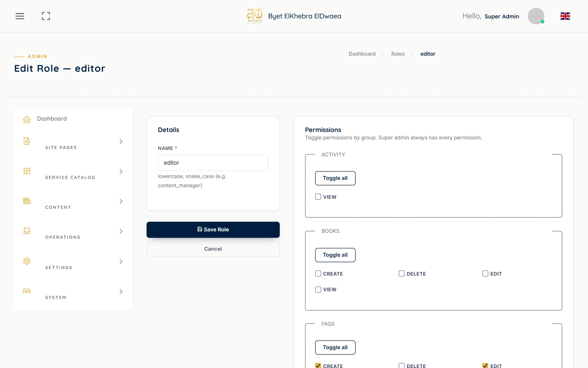Toggle all FAQs permissions
This screenshot has width=588, height=368.
click(x=335, y=348)
